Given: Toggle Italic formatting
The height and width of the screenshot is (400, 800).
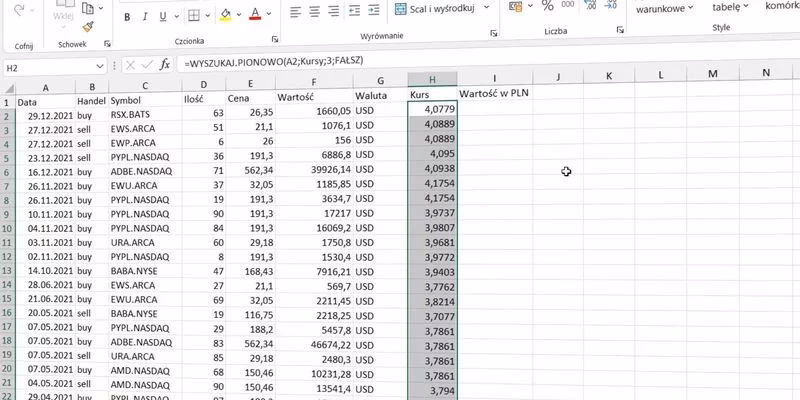Looking at the screenshot, I should 145,17.
